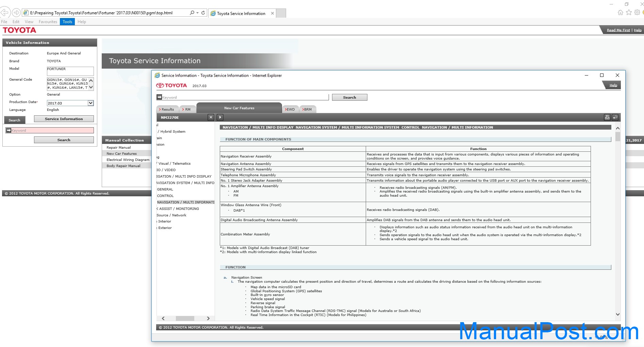Select CONTROL tree item
The image size is (644, 347).
click(165, 196)
